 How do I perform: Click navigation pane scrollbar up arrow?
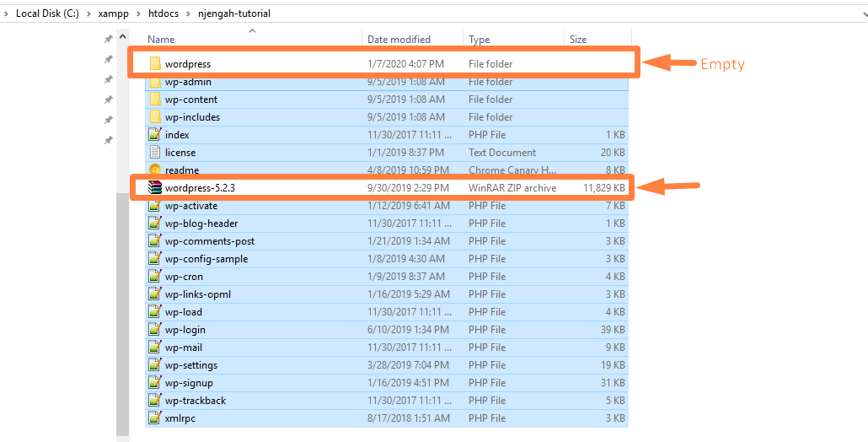coord(122,38)
